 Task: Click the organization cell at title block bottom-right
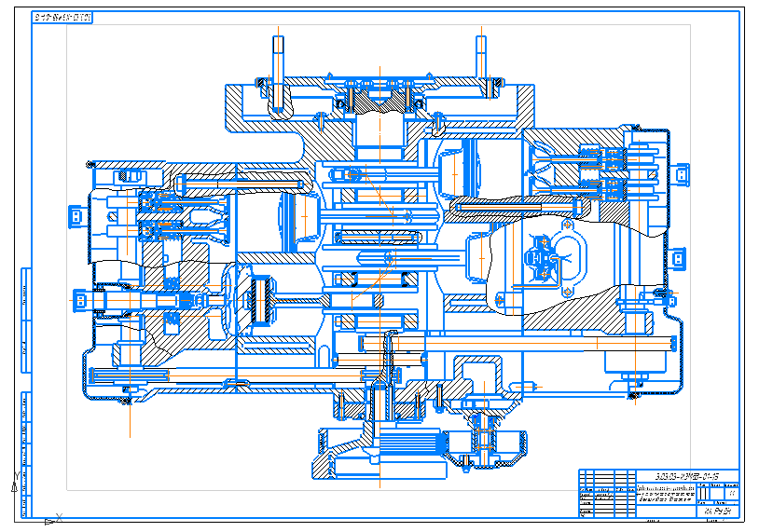click(x=720, y=512)
